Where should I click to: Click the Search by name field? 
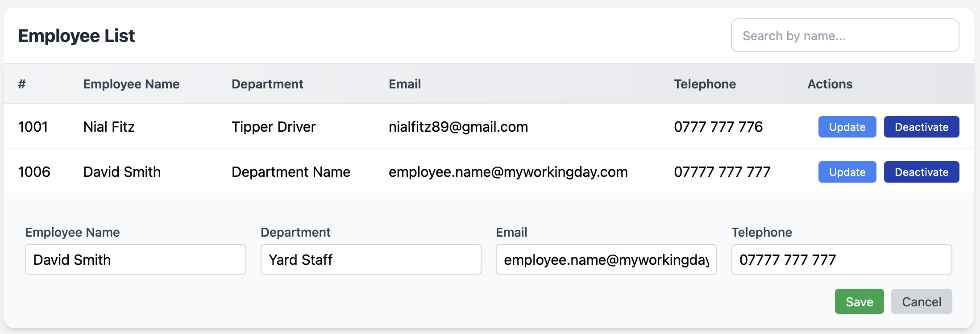click(844, 36)
